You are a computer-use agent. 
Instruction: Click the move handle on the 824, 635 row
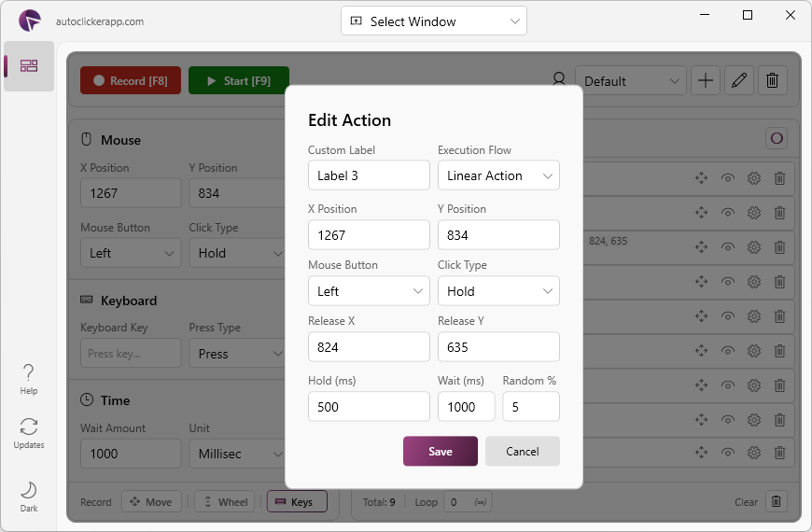(701, 247)
